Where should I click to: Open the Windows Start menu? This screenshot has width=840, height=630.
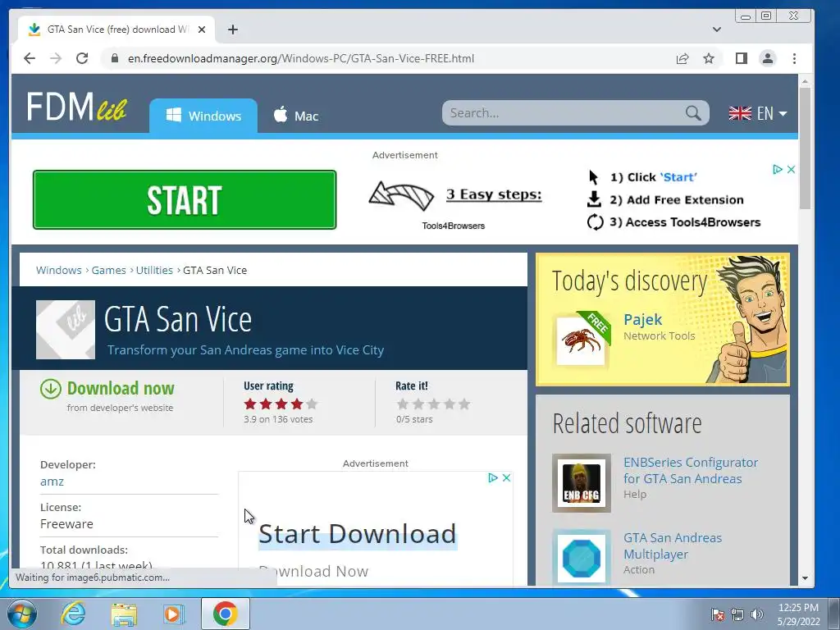(21, 614)
